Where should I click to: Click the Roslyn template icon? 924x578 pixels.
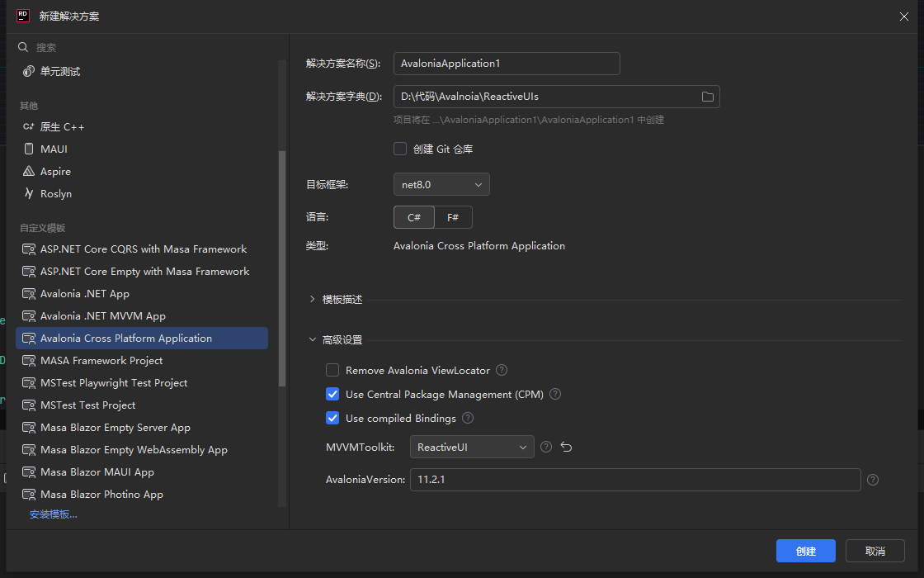coord(28,193)
